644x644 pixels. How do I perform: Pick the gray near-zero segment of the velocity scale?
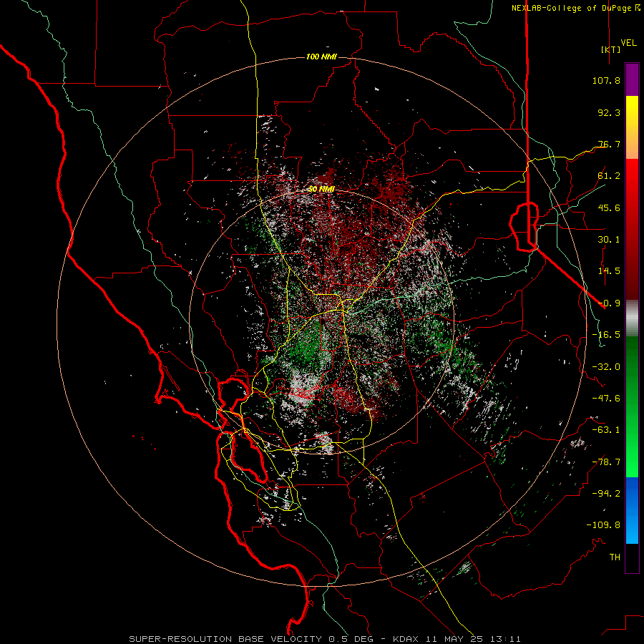pyautogui.click(x=632, y=318)
